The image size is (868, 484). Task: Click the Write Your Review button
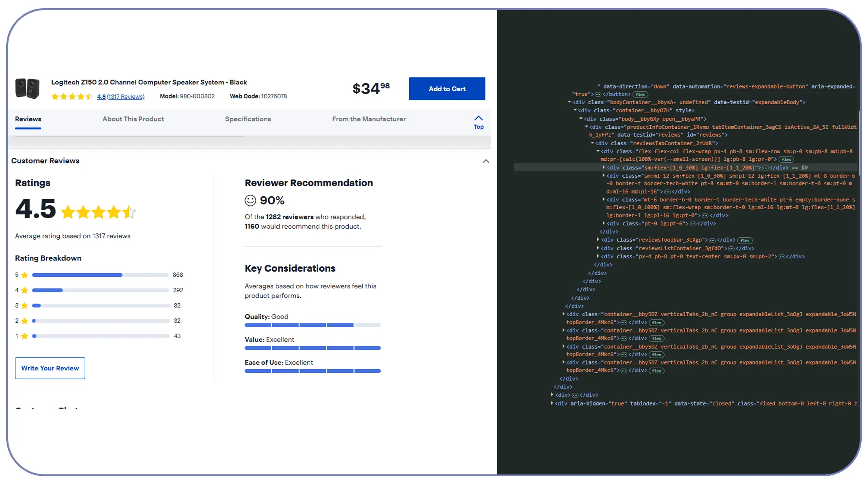click(x=50, y=368)
